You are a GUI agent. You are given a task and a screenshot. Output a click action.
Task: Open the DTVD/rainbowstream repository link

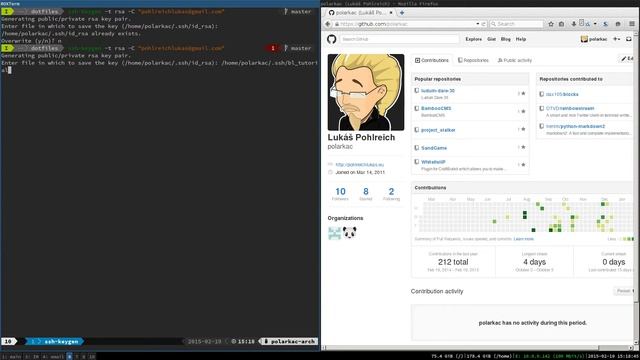(x=570, y=109)
